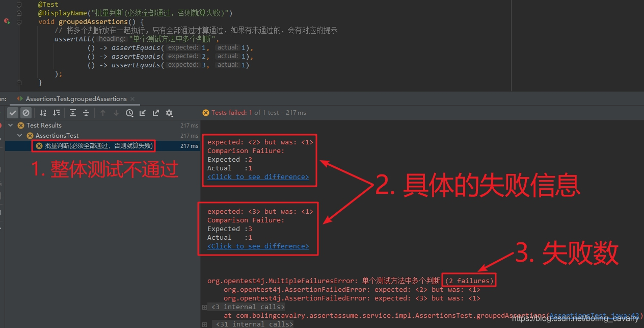The height and width of the screenshot is (328, 644).
Task: Click 'expected: <3> but was: <1>' first message
Action: (x=260, y=211)
